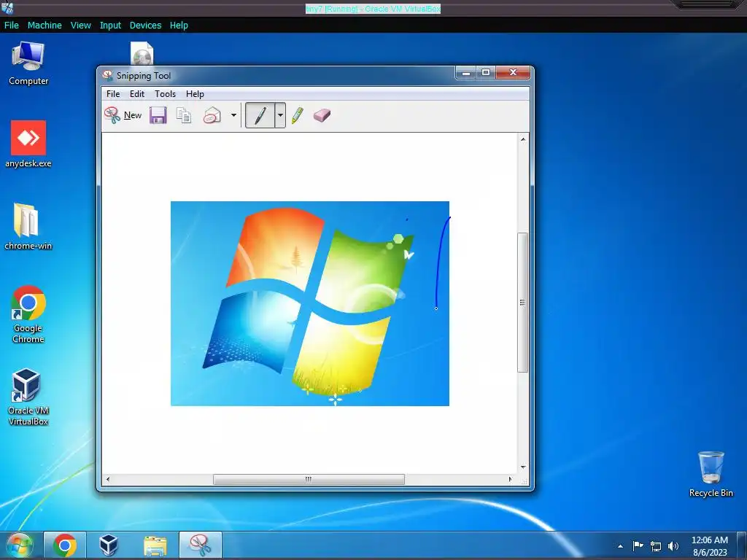Close the Snipping Tool window
Image resolution: width=747 pixels, height=560 pixels.
tap(513, 72)
